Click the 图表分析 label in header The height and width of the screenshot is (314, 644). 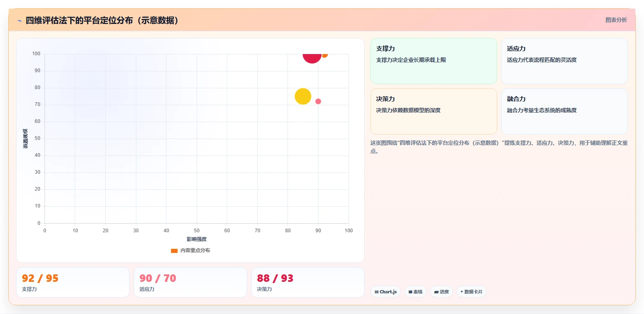pyautogui.click(x=616, y=20)
